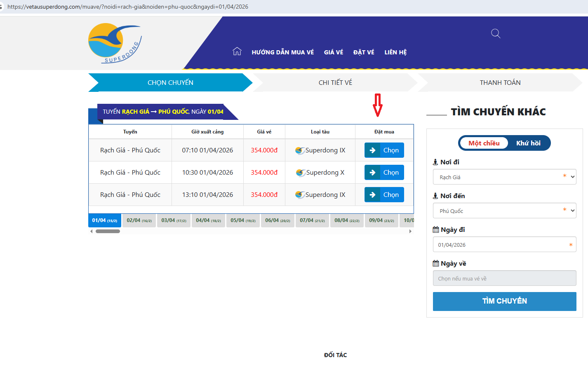Open the Nơi đi departure dropdown
This screenshot has width=588, height=367.
coord(504,177)
